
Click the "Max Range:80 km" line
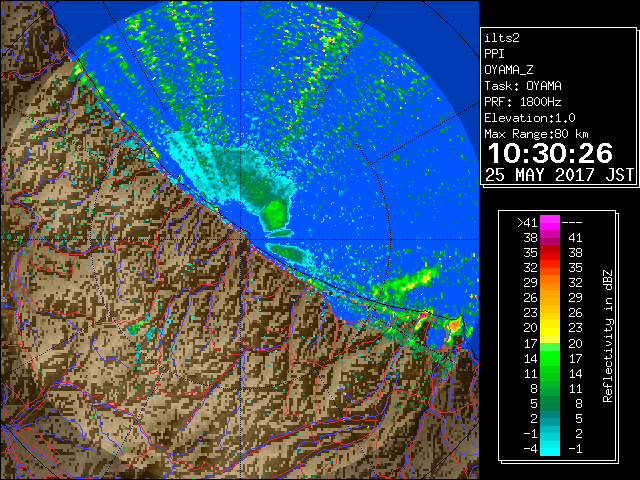pyautogui.click(x=536, y=134)
